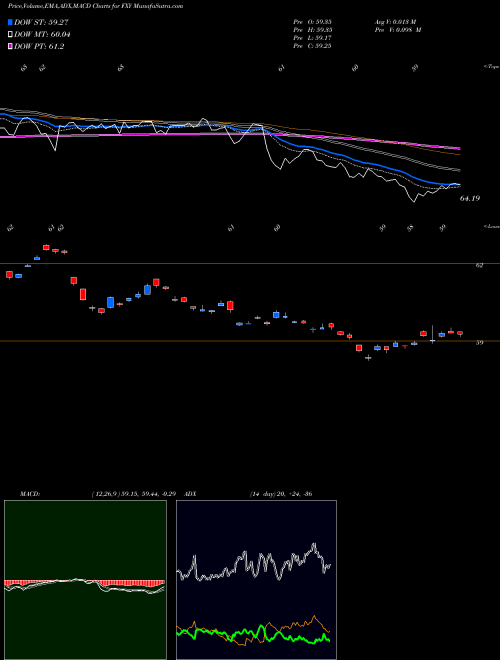Select the 'DOW PT: 61.2' legend text
Screen dimensions: 500x660
pyautogui.click(x=39, y=46)
